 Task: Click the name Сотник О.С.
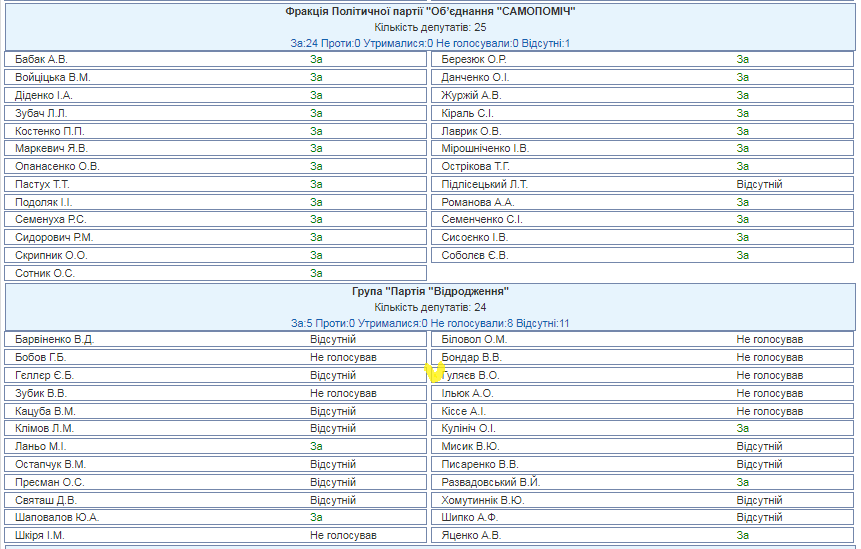click(x=44, y=273)
